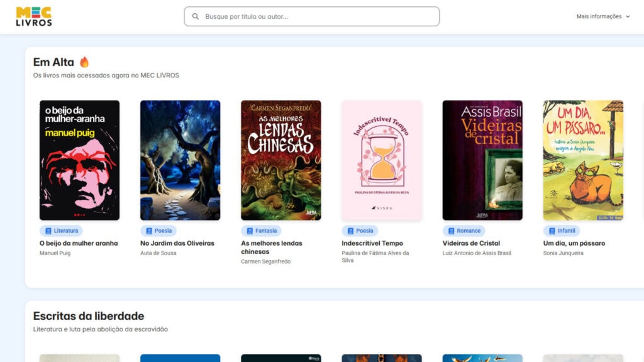
Task: Click the search magnifier icon
Action: pos(196,16)
